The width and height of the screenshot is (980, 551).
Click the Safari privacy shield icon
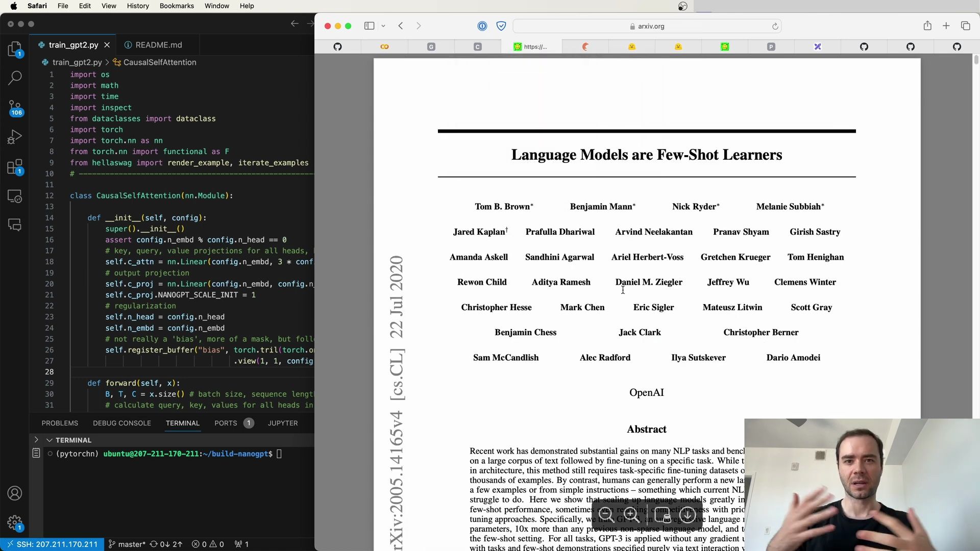pos(501,26)
